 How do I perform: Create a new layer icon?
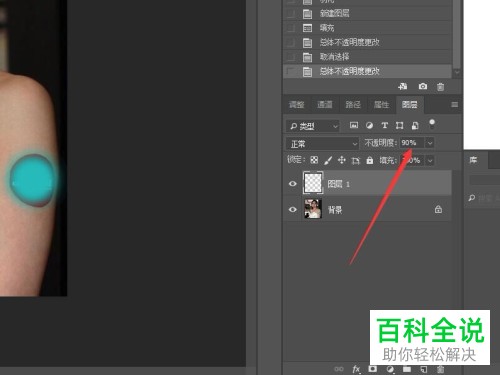pyautogui.click(x=423, y=369)
